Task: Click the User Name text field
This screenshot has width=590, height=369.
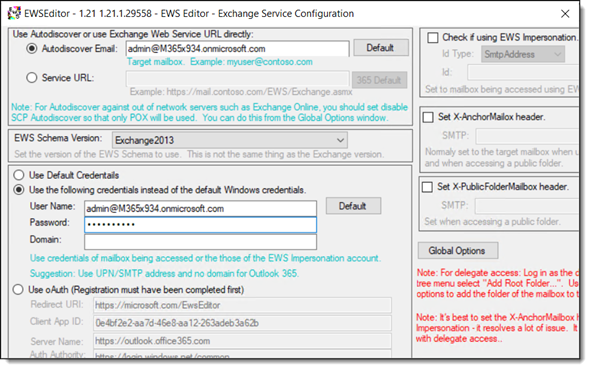Action: coord(200,208)
